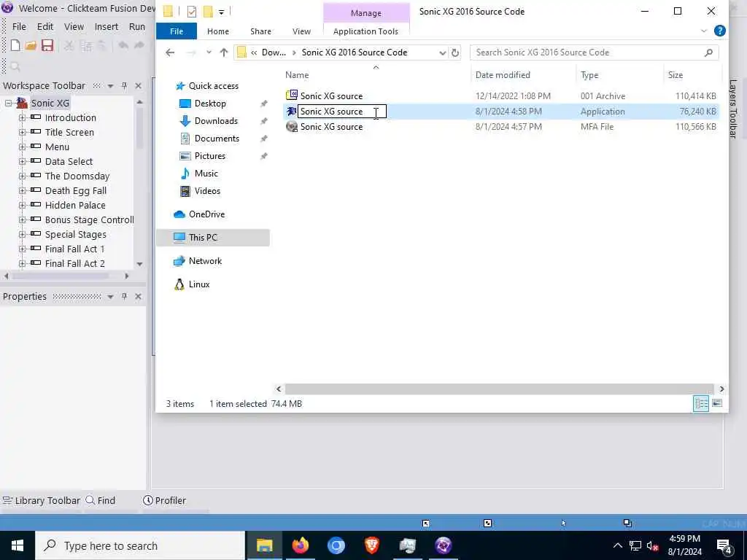
Task: Click the Windows taskbar search box
Action: [140, 545]
